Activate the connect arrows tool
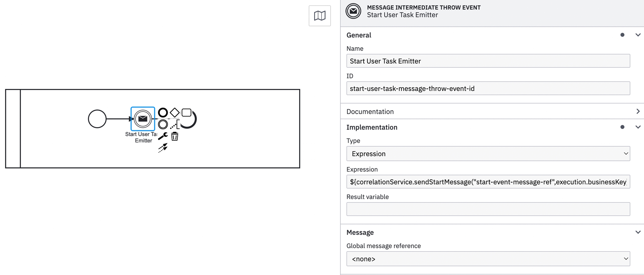The height and width of the screenshot is (275, 644). [163, 148]
